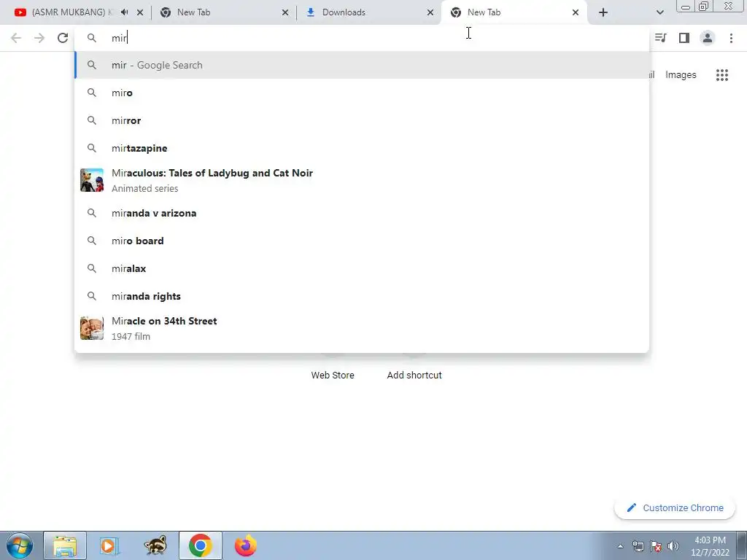The image size is (747, 560).
Task: Click the Miracle on 34th Street thumbnail
Action: [x=92, y=328]
